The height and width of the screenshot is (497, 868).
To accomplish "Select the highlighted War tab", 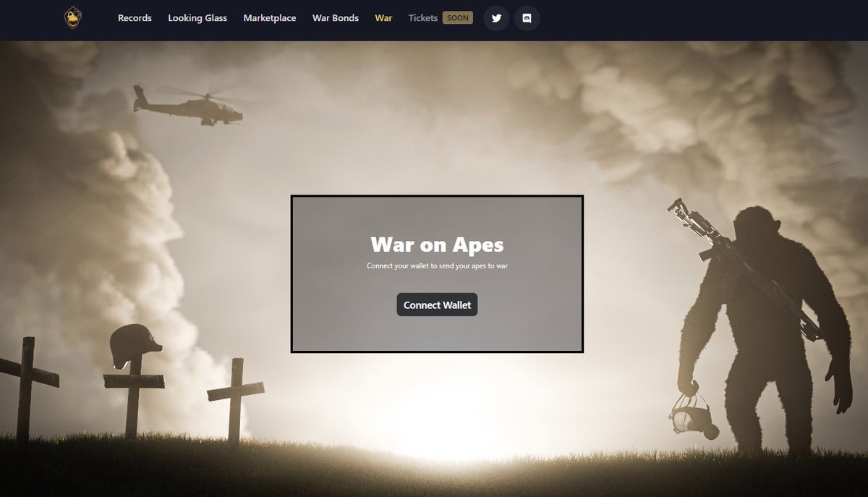I will [x=383, y=18].
